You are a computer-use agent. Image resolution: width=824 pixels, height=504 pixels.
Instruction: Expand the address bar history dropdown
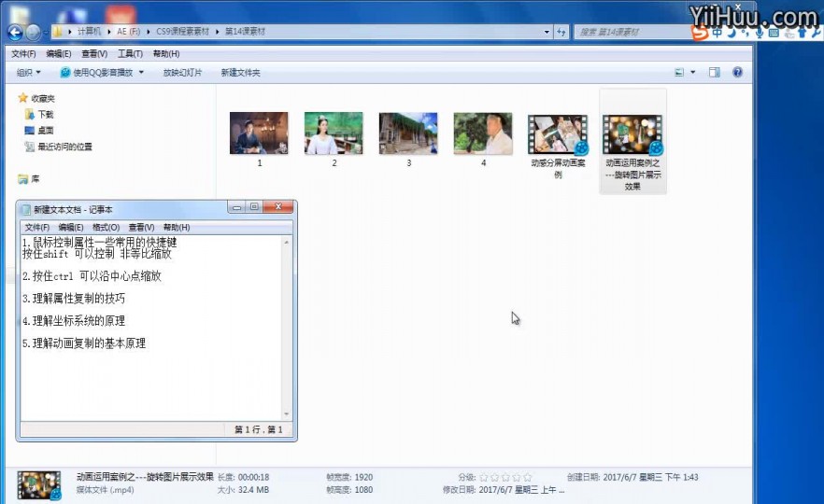(547, 32)
